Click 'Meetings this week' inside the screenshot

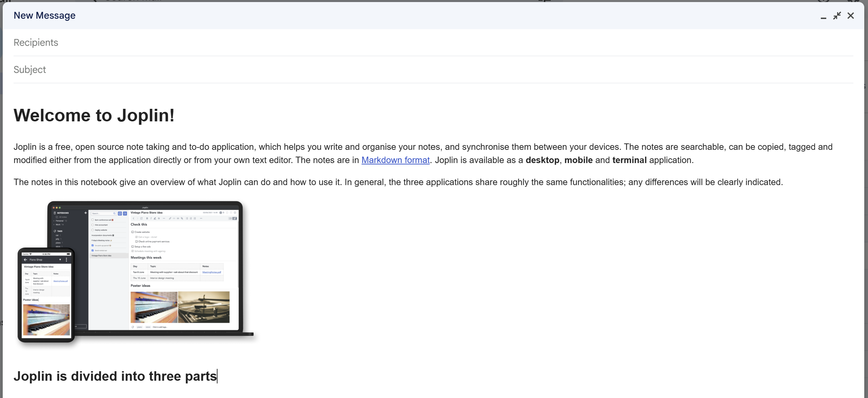[146, 258]
